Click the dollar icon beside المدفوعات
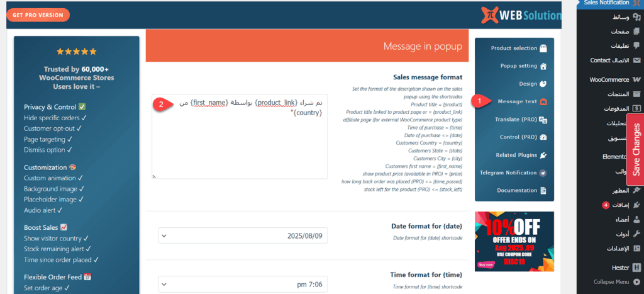 636,108
